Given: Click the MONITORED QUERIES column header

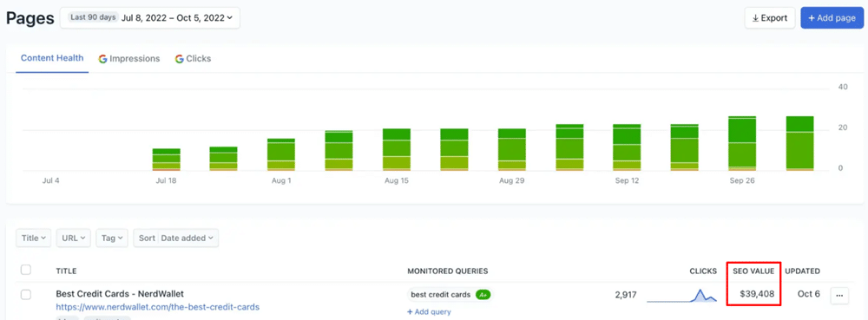Looking at the screenshot, I should [x=448, y=271].
